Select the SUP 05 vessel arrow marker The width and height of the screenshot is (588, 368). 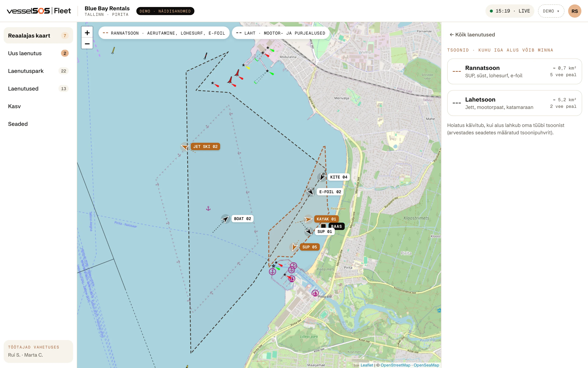(294, 247)
